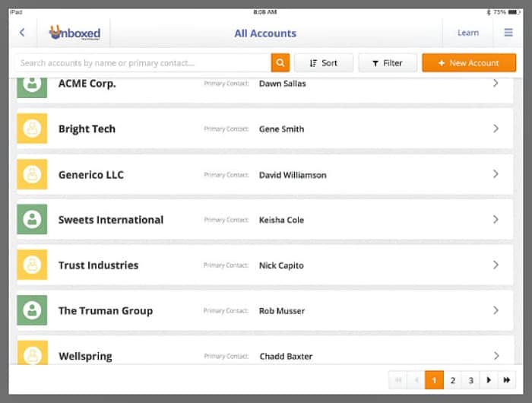Click the orange search magnifier button
Screen dimensions: 532x403
pyautogui.click(x=280, y=63)
